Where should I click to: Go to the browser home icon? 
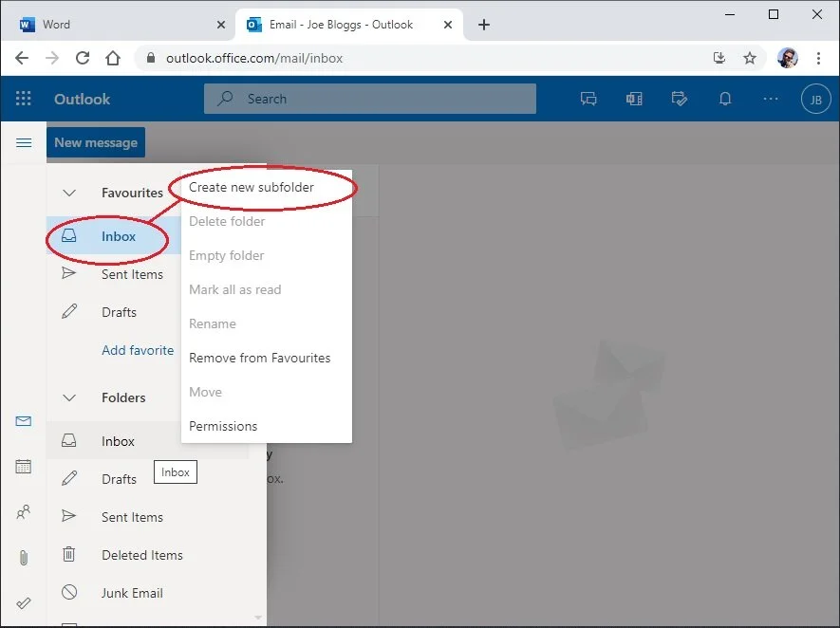tap(113, 58)
